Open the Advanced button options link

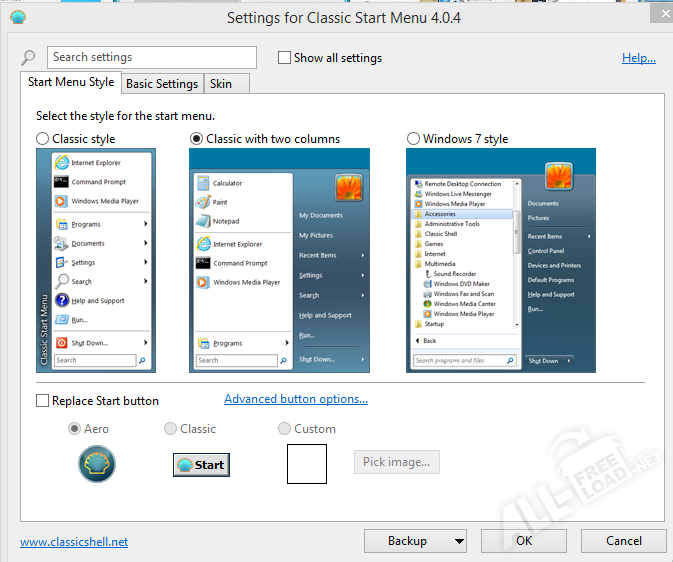pos(296,399)
